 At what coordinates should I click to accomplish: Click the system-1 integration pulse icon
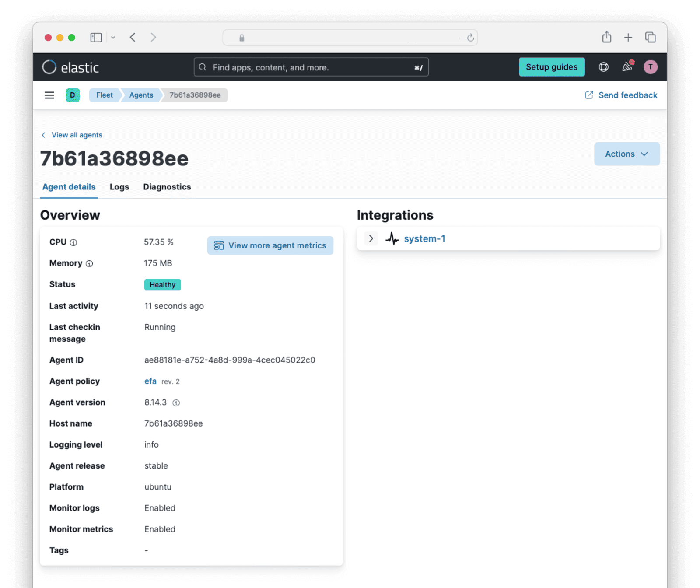click(392, 238)
